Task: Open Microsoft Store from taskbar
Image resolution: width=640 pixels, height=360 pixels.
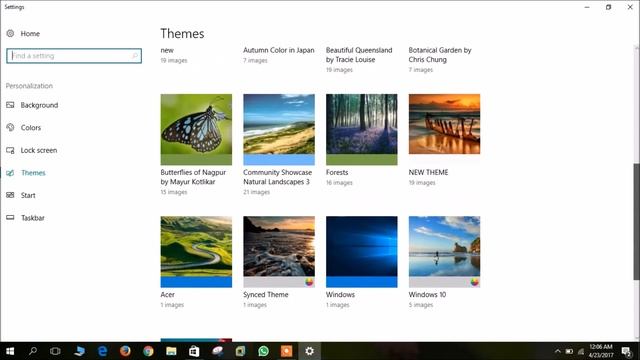Action: click(194, 351)
